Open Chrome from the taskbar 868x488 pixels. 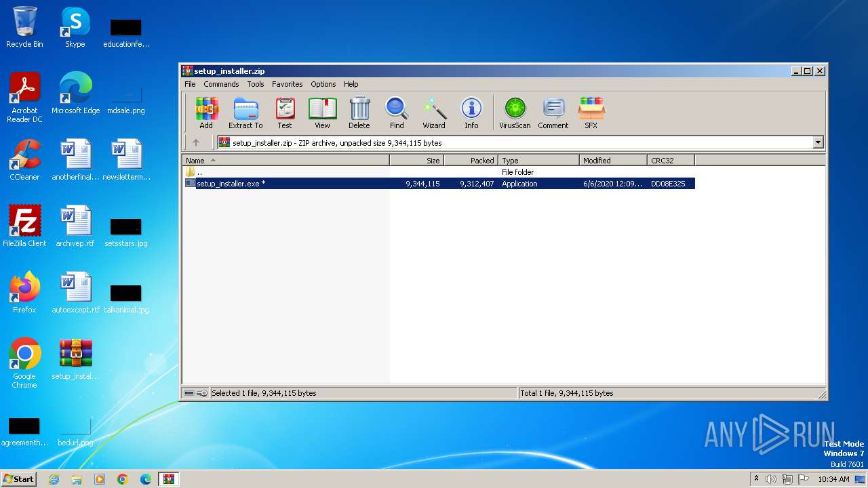coord(123,479)
